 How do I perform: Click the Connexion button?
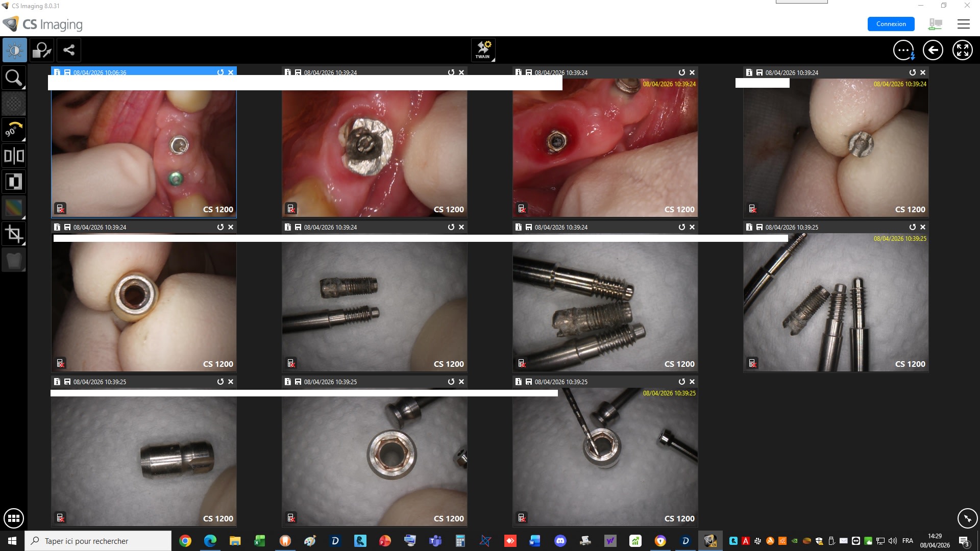pos(891,24)
